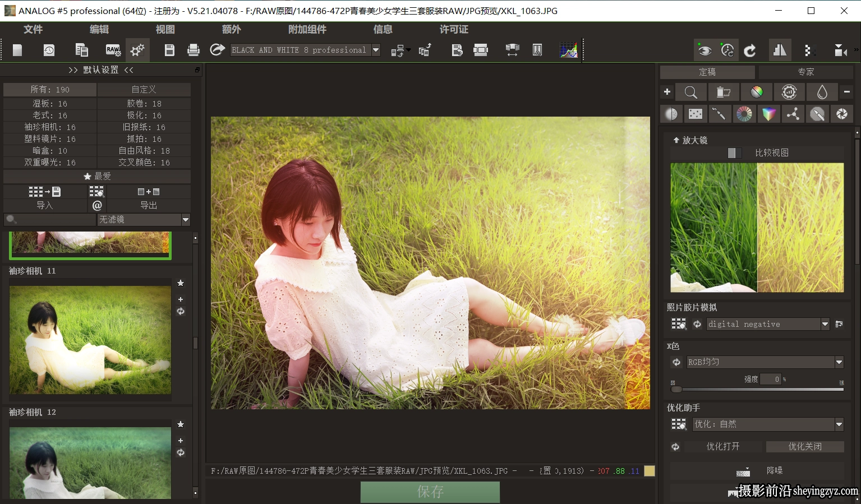Viewport: 861px width, 504px height.
Task: Switch to the 专家 tab
Action: (806, 72)
